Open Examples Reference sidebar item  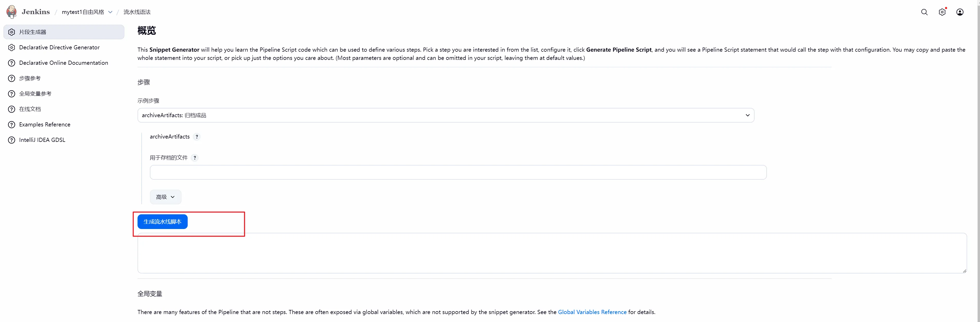[x=44, y=125]
